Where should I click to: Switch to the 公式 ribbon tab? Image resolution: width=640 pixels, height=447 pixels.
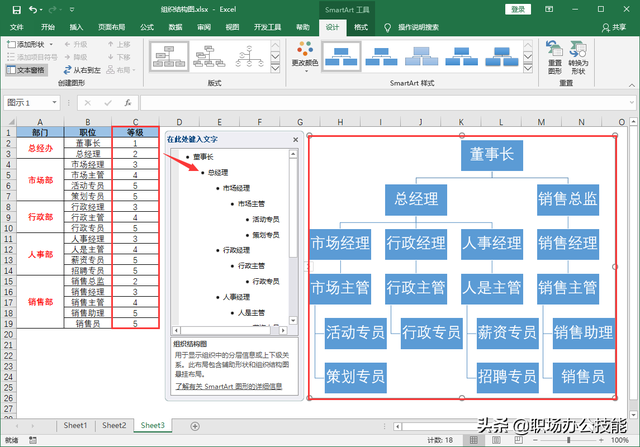click(147, 27)
